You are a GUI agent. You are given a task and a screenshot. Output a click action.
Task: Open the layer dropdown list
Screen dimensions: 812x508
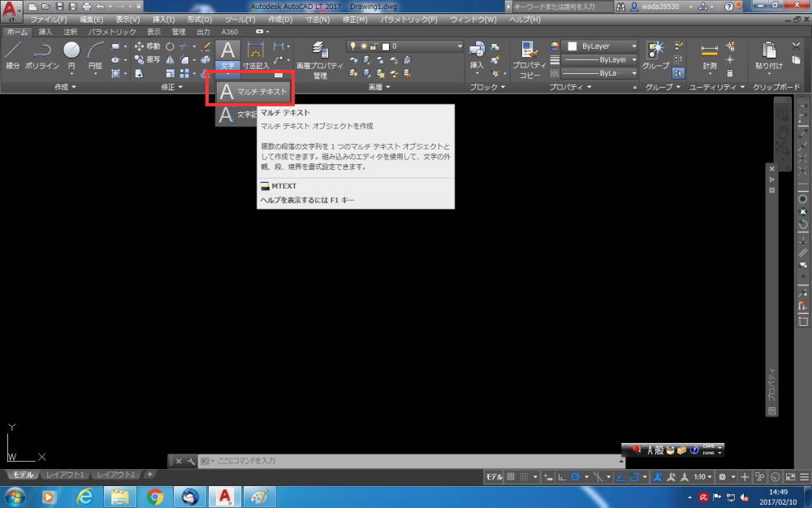(405, 46)
